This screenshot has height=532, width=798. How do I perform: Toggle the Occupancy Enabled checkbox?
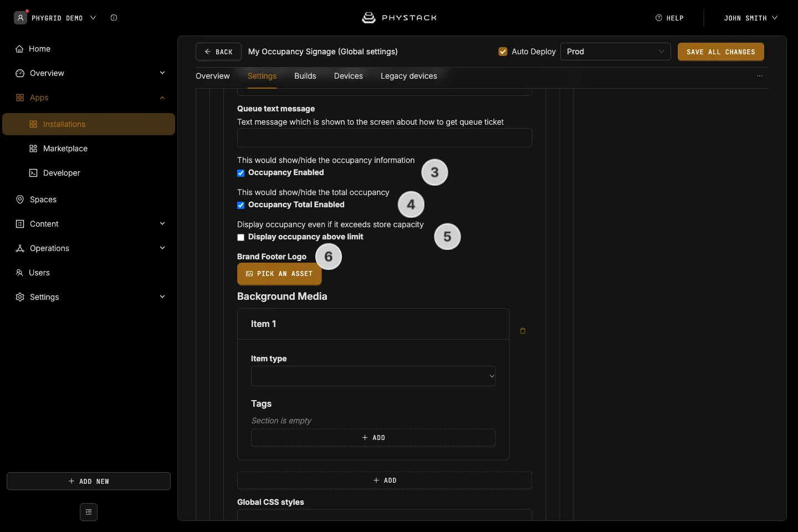coord(241,173)
